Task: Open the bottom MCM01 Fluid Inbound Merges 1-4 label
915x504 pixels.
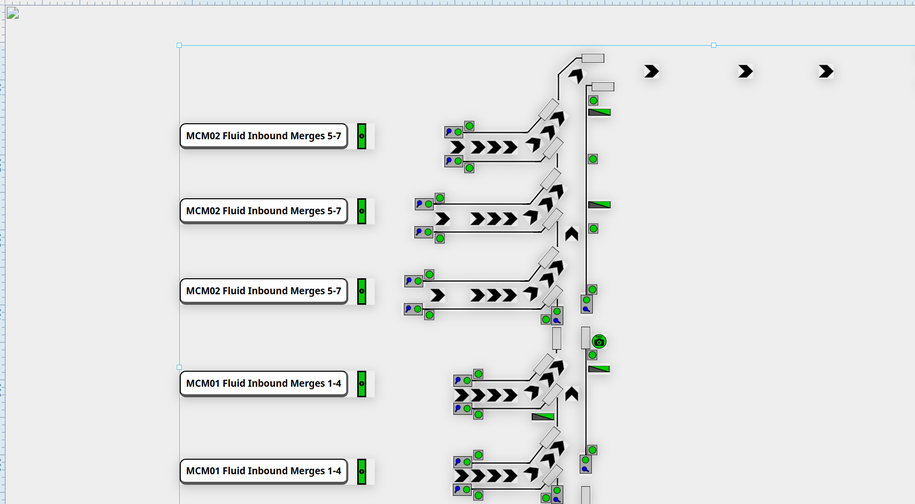Action: pos(264,471)
